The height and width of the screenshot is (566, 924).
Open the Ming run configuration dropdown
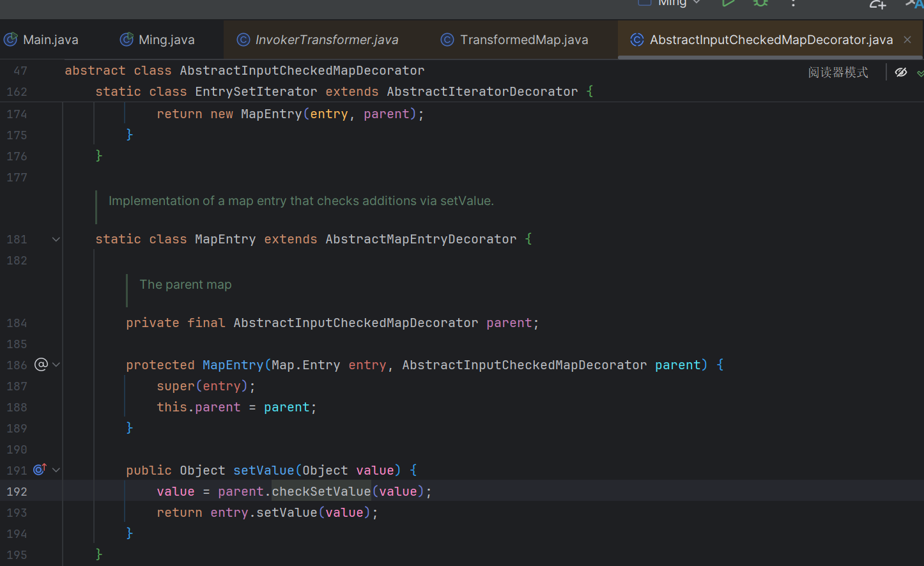tap(679, 3)
